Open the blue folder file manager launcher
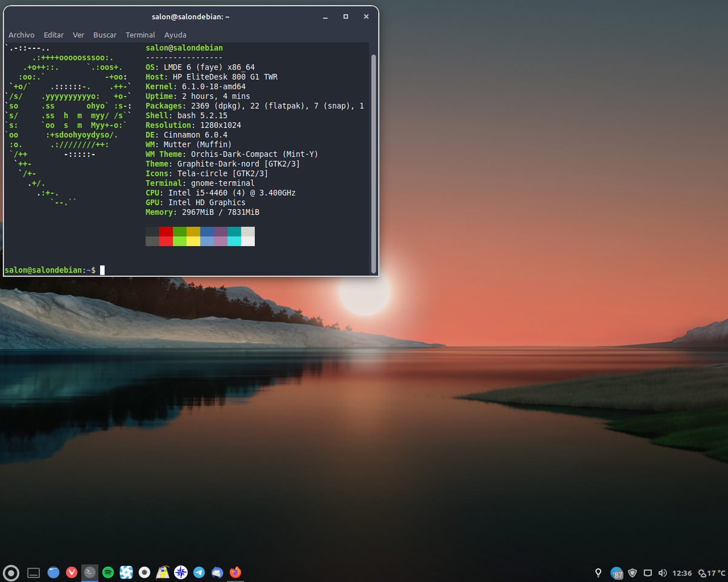 tap(53, 572)
